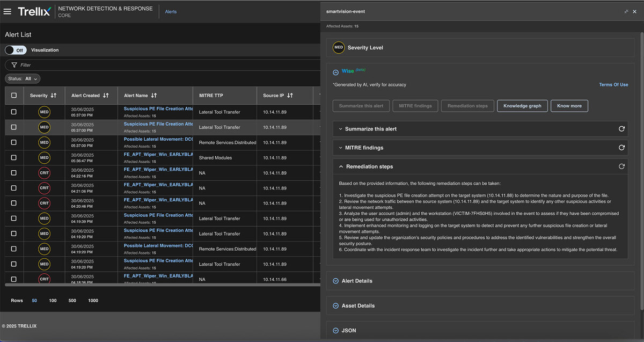Refresh the MITRE findings section
The image size is (644, 342).
point(621,148)
